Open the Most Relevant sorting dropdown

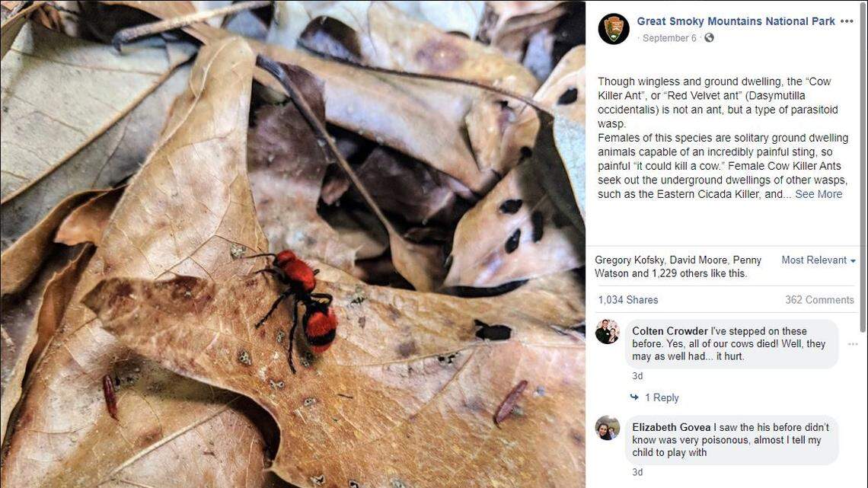(815, 259)
